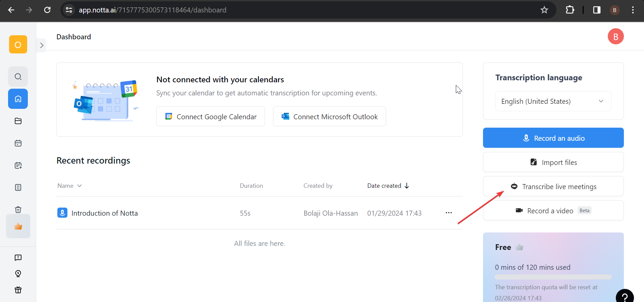
Task: Click the calendar illustration thumbnail
Action: coord(105,100)
